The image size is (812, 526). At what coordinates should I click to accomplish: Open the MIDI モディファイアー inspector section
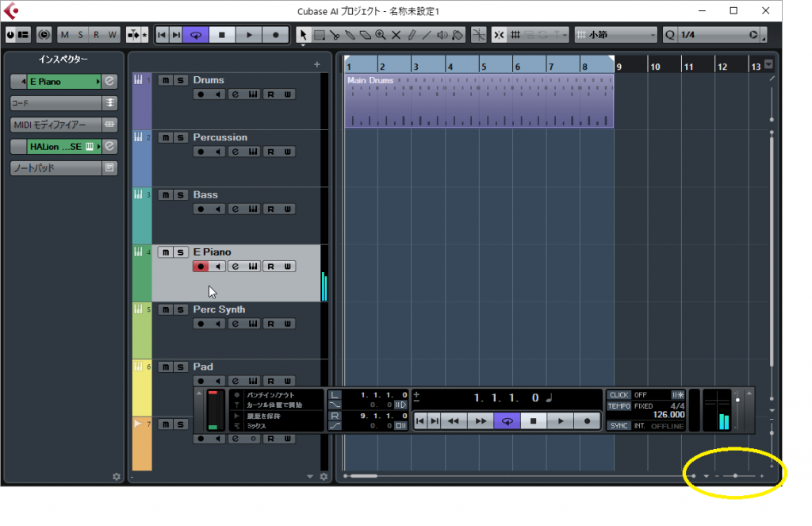click(x=56, y=125)
